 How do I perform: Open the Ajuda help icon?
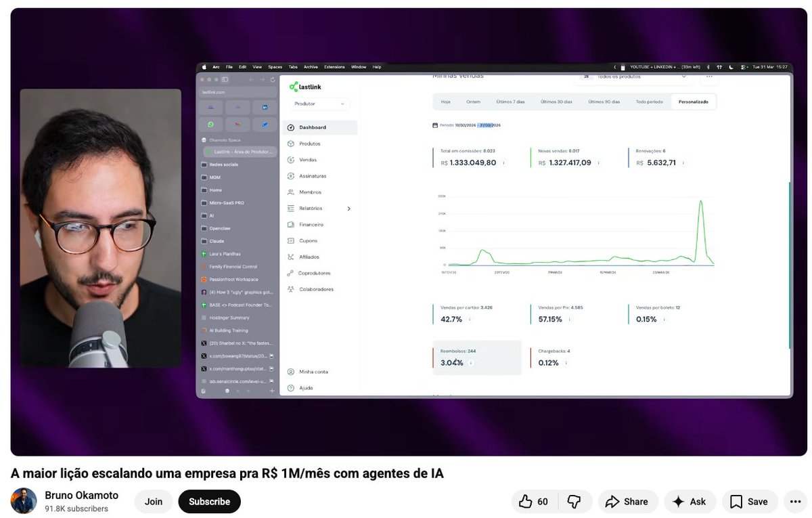[x=291, y=388]
